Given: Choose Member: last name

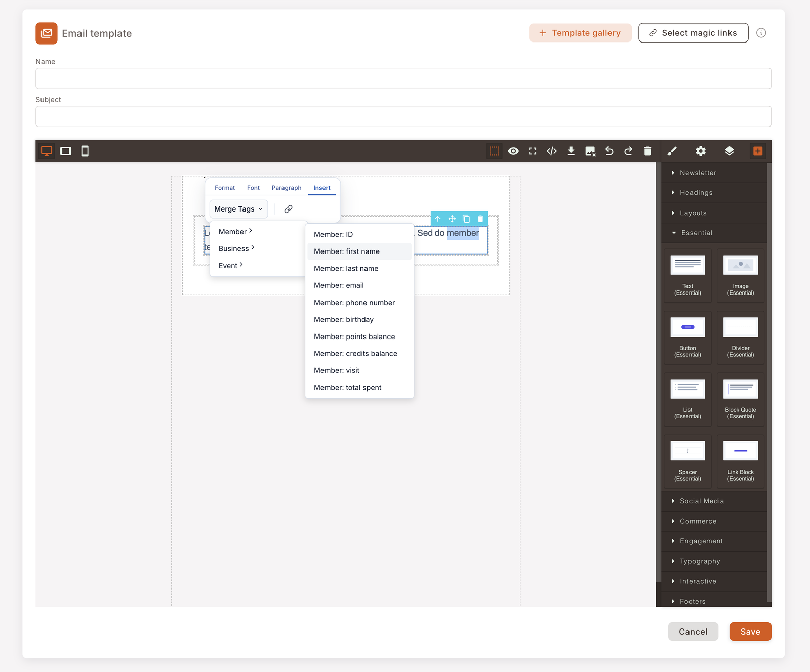Looking at the screenshot, I should (359, 268).
